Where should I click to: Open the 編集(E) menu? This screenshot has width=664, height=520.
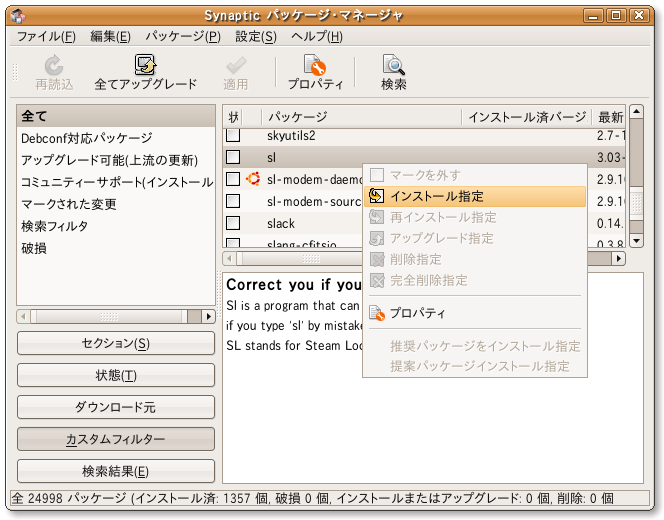[110, 37]
